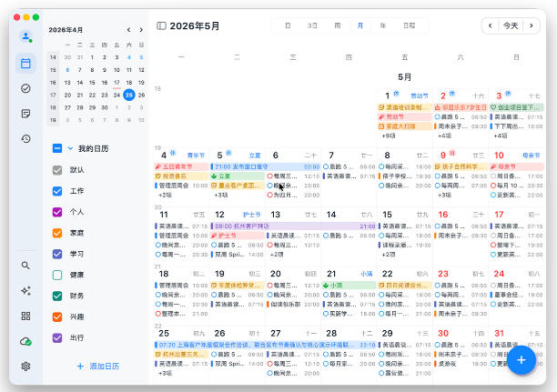Uncheck the 兴趣 calendar checkbox

[57, 317]
